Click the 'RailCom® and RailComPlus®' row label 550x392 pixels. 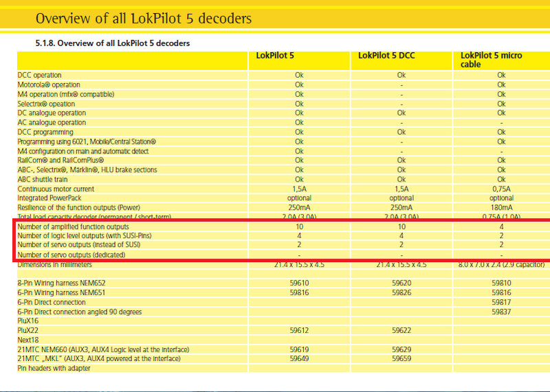(x=60, y=160)
